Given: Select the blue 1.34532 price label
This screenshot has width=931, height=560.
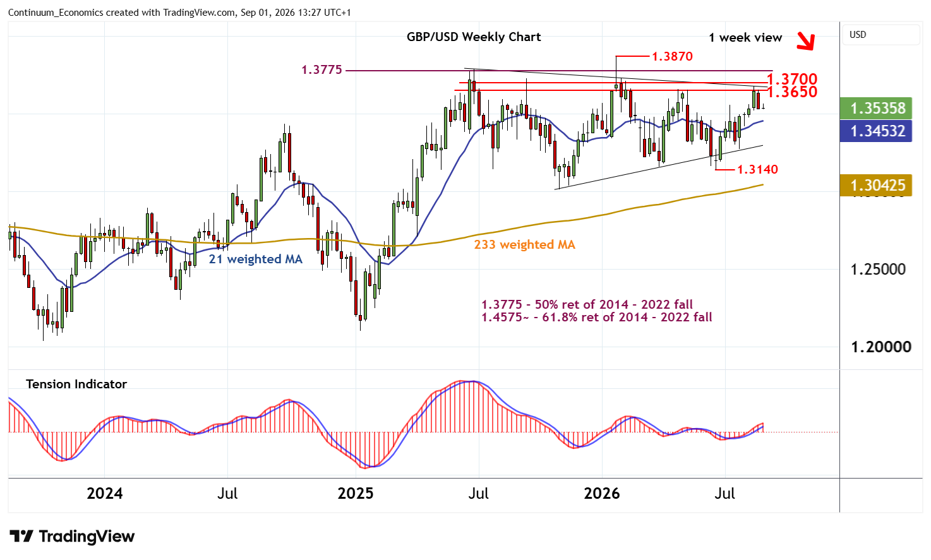Looking at the screenshot, I should click(x=876, y=131).
